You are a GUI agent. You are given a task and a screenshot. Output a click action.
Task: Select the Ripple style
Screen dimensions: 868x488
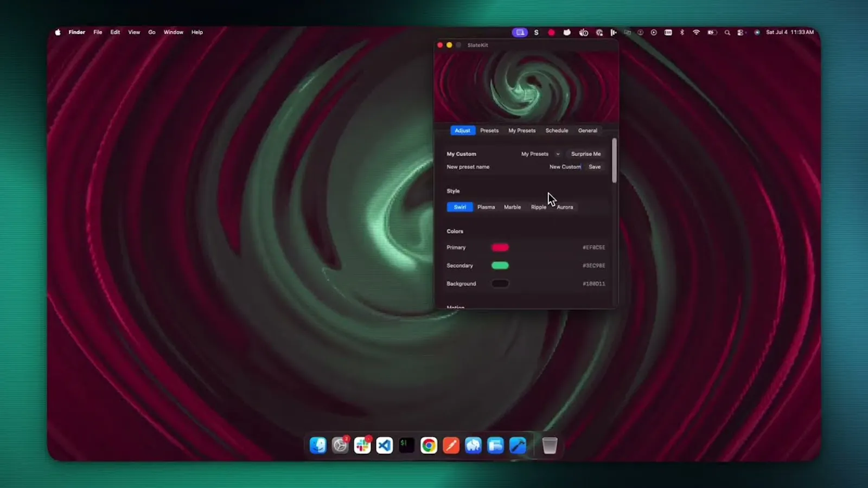tap(538, 207)
